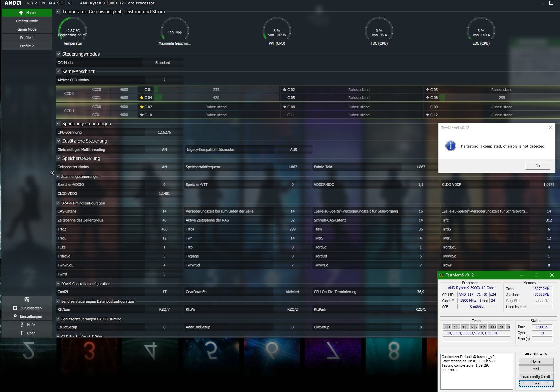Click Load config & exit in TestMem5
This screenshot has width=560, height=392.
[536, 377]
